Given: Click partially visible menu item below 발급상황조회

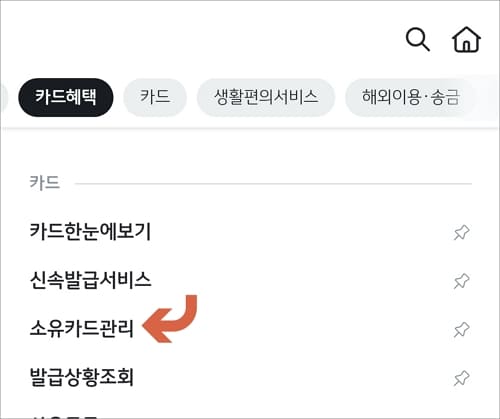Looking at the screenshot, I should coord(63,417).
